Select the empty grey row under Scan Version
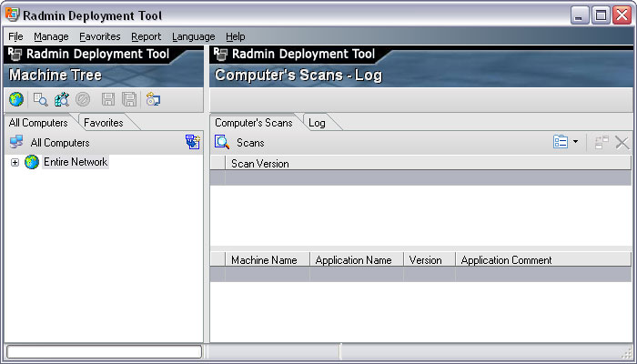Viewport: 637px width, 364px height. (420, 178)
